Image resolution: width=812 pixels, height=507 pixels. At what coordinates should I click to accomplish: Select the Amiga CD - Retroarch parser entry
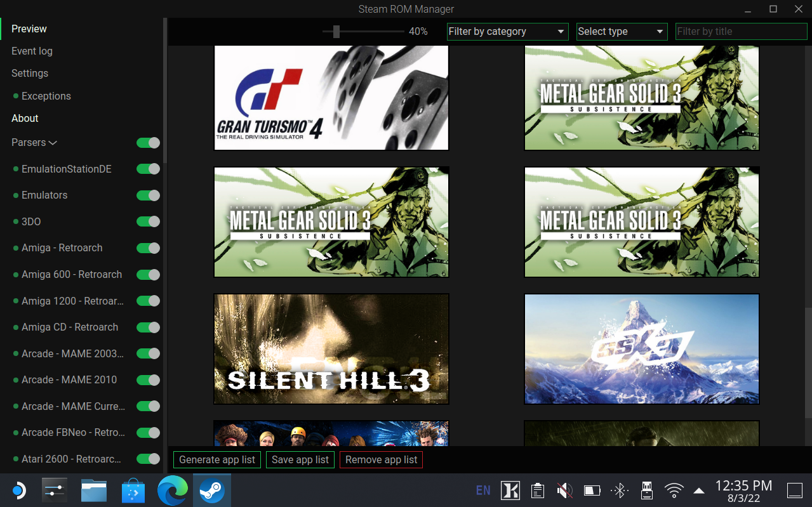pyautogui.click(x=70, y=327)
